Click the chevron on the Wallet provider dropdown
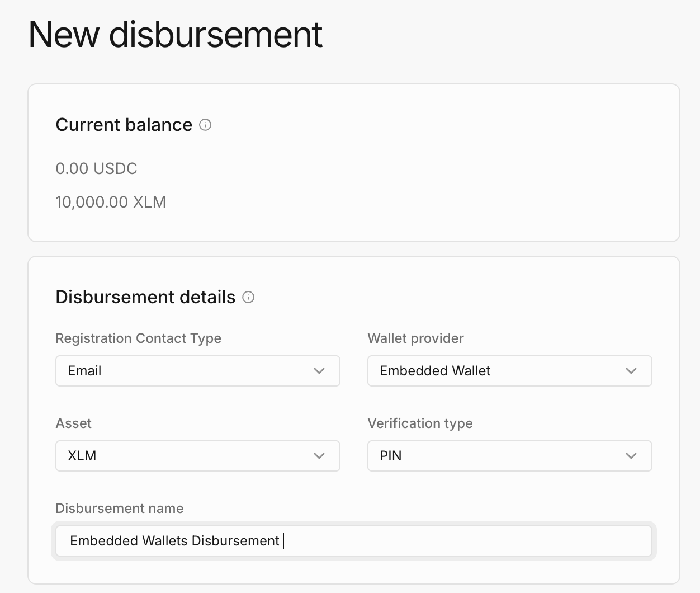The width and height of the screenshot is (700, 593). point(631,371)
